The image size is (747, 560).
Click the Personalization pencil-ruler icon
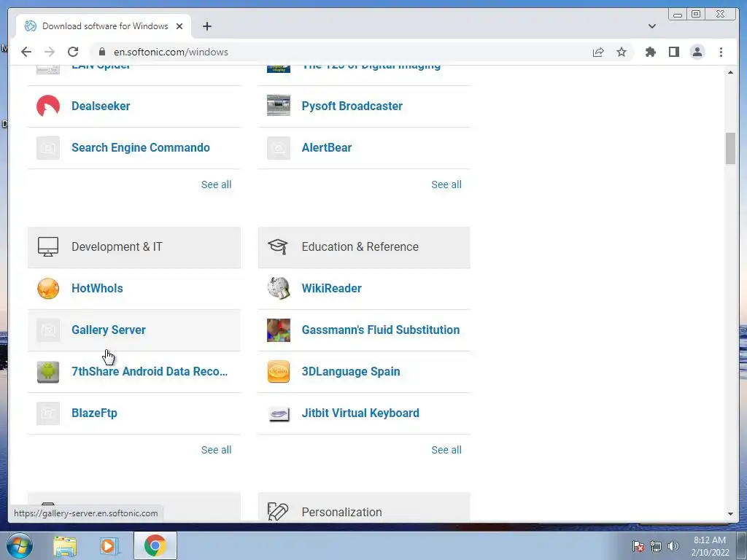click(x=278, y=511)
